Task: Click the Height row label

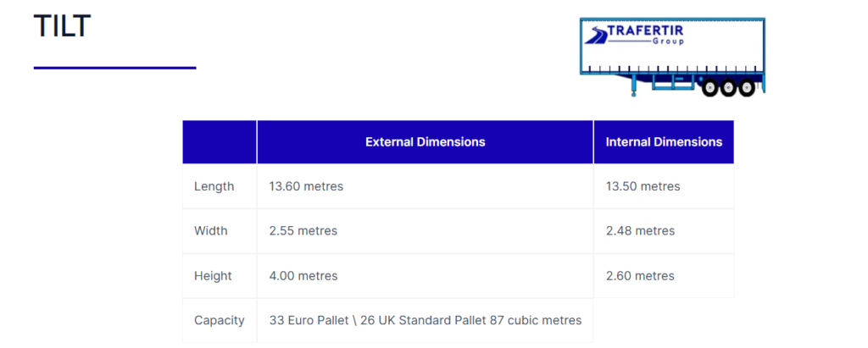Action: coord(213,276)
